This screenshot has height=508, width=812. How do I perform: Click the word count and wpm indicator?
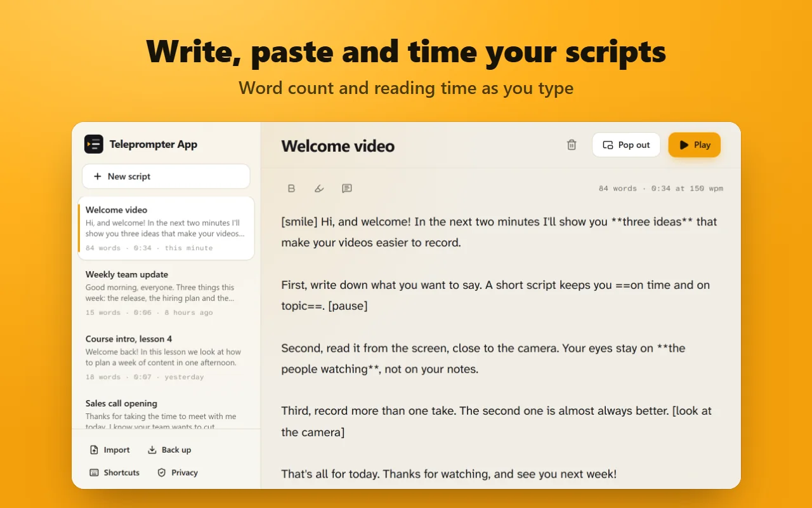[661, 189]
